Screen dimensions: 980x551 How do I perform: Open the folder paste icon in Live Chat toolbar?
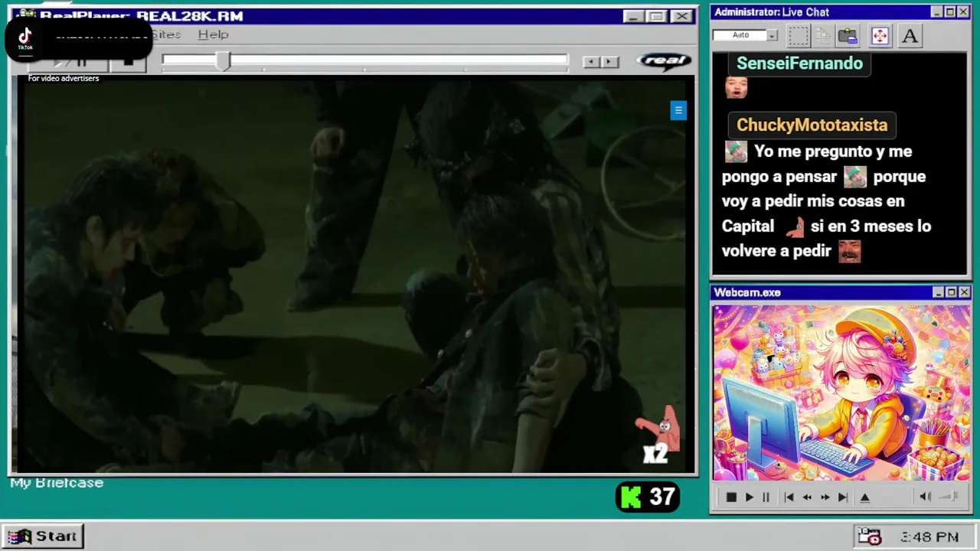click(x=848, y=36)
